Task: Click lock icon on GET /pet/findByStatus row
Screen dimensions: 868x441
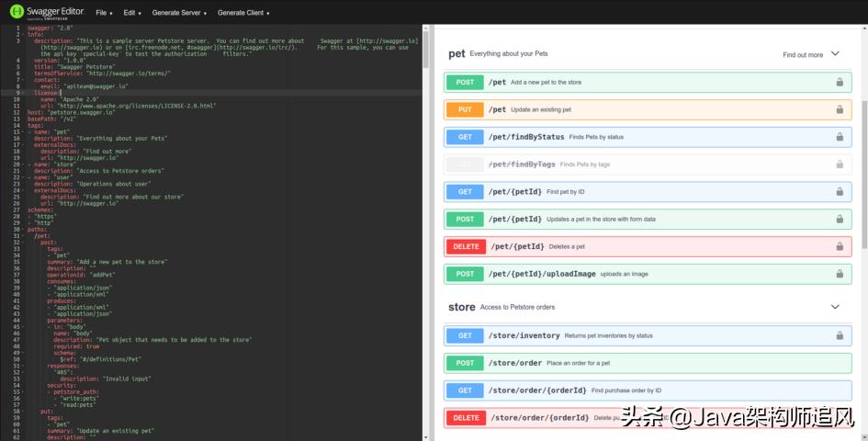Action: [840, 138]
